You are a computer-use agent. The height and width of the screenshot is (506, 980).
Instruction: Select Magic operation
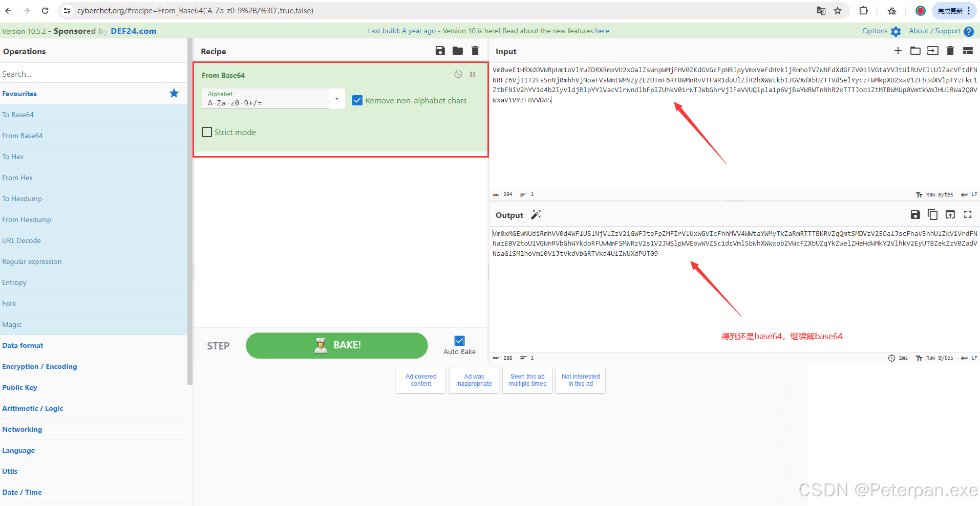point(93,324)
